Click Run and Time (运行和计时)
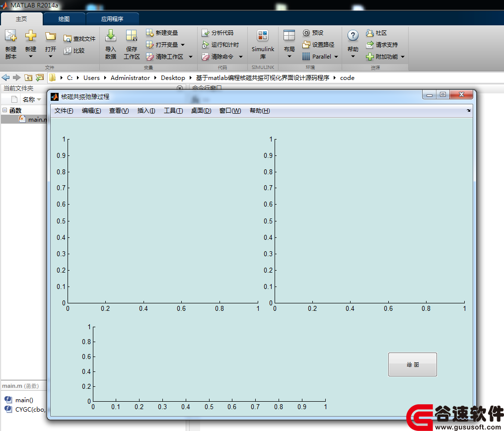This screenshot has width=504, height=431. (220, 45)
